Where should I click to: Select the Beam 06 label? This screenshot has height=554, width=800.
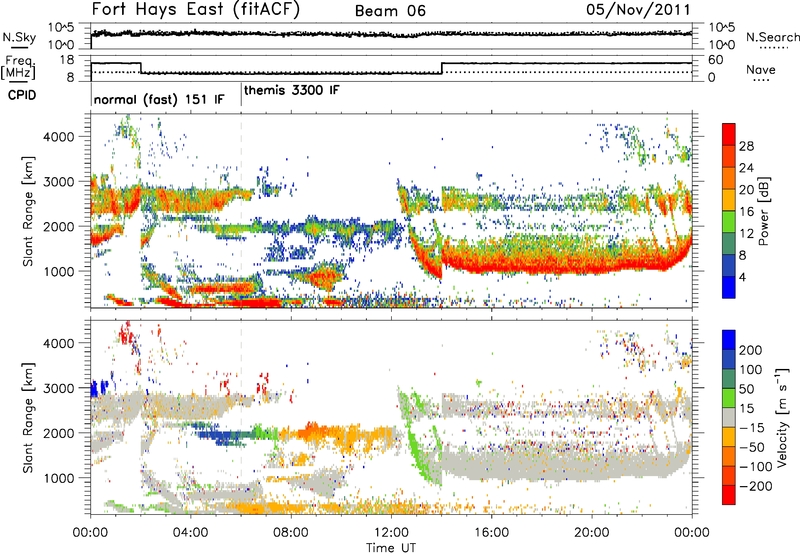(390, 11)
